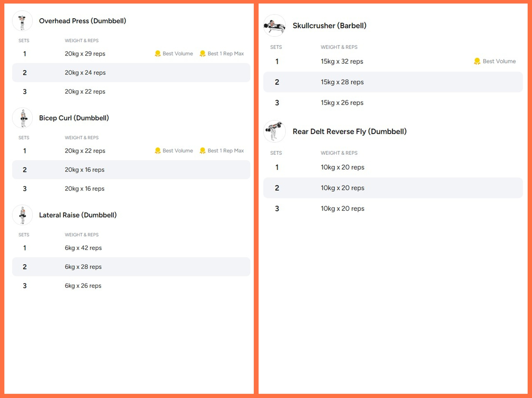
Task: Click the Overhead Press exercise thumbnail icon
Action: coord(22,21)
